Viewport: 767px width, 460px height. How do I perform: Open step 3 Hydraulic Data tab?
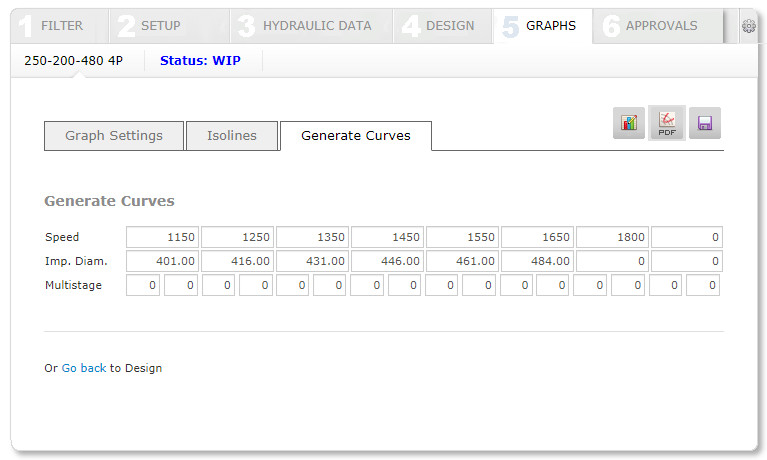click(x=312, y=26)
